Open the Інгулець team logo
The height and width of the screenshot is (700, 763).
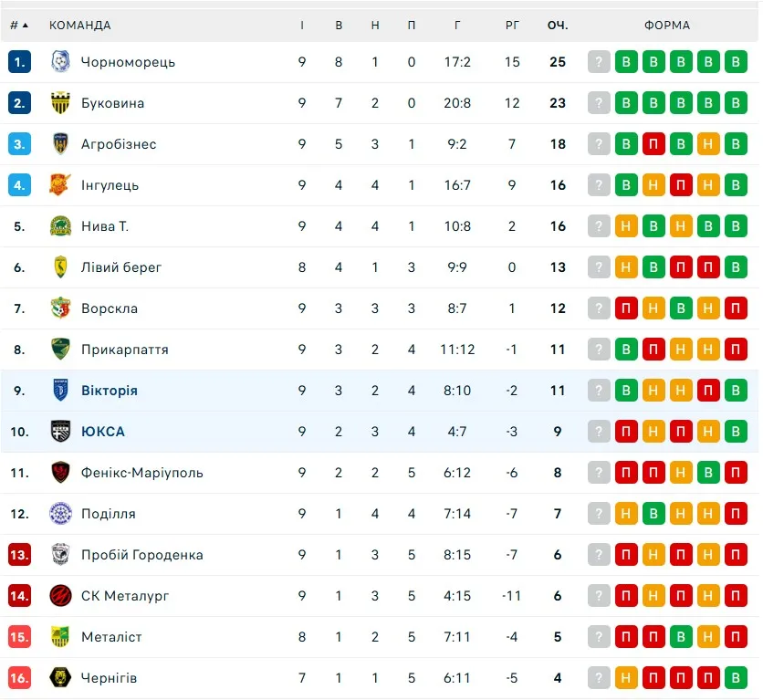click(x=60, y=185)
